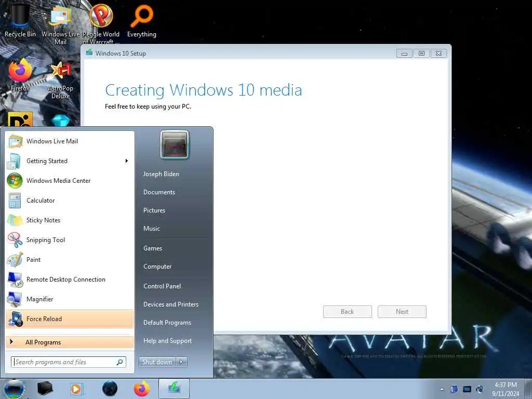This screenshot has height=399, width=532.
Task: Select the Firefox desktop shortcut
Action: pos(20,75)
